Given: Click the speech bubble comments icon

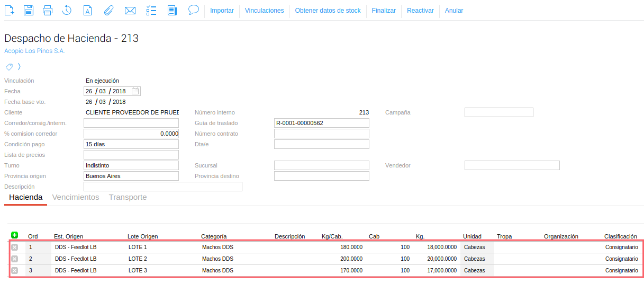Looking at the screenshot, I should pos(193,10).
